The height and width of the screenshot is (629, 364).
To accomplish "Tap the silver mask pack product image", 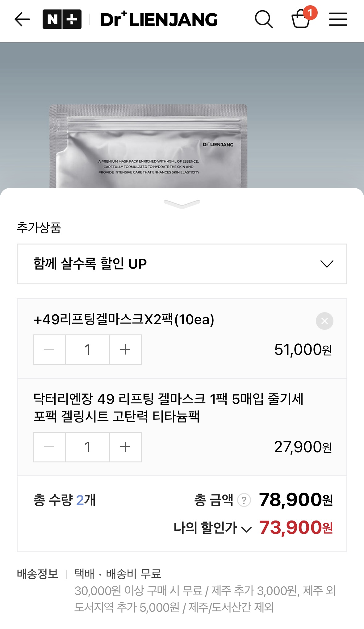I will [149, 146].
